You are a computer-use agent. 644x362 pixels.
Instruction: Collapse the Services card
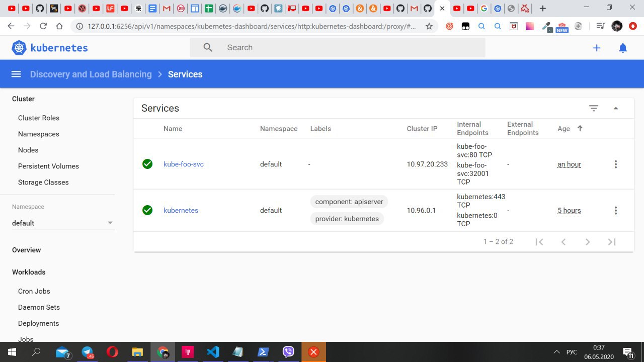pos(616,108)
